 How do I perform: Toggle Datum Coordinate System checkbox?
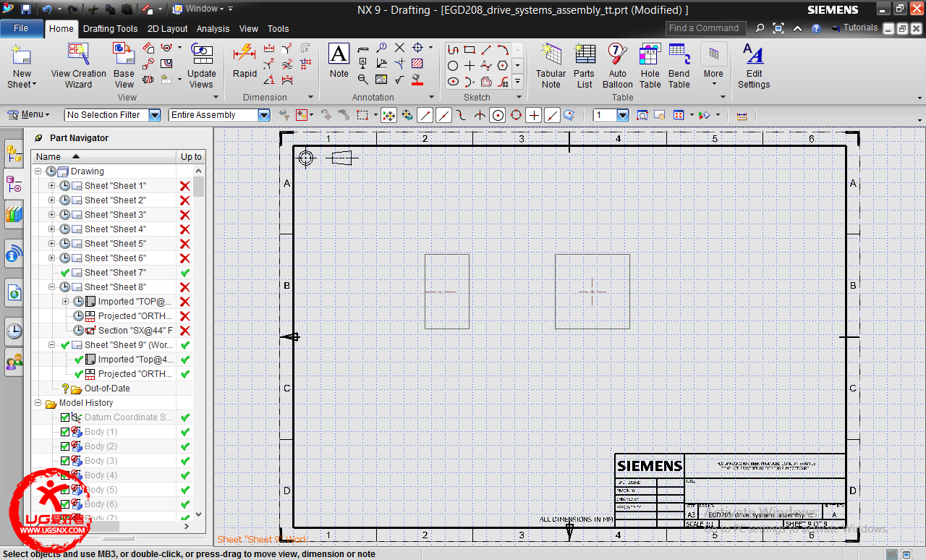(65, 417)
